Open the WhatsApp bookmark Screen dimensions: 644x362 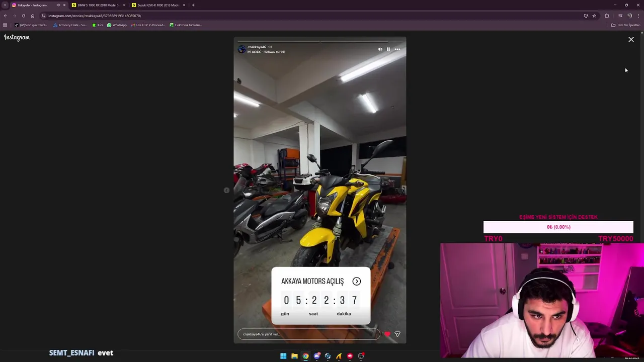point(117,25)
